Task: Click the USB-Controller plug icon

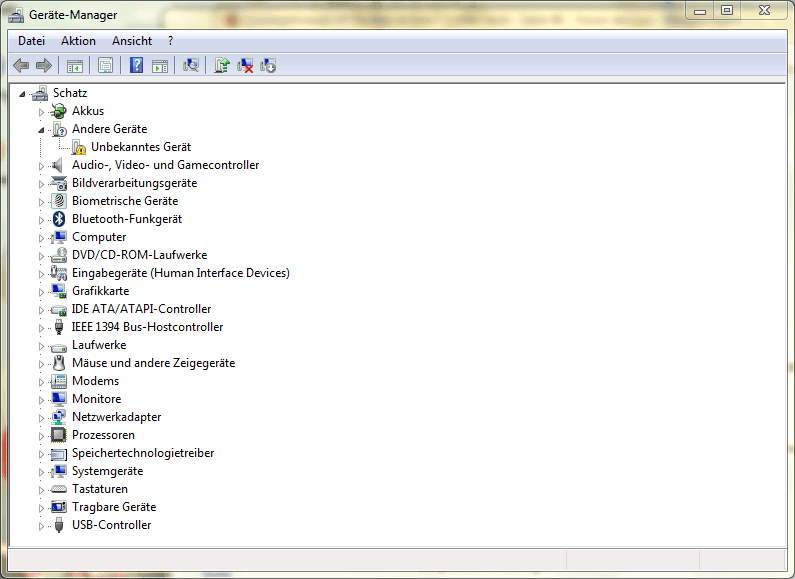Action: click(59, 525)
